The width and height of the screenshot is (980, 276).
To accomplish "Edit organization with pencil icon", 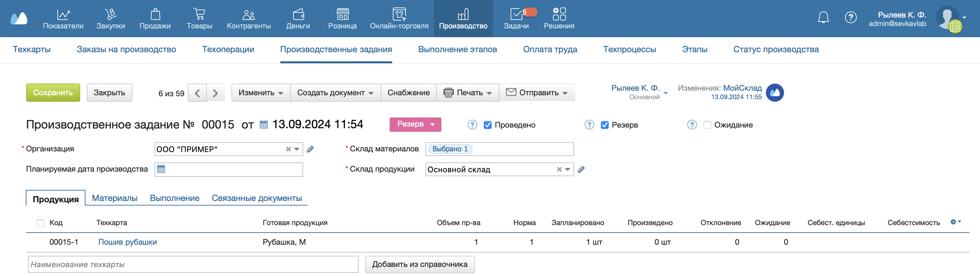I will [310, 149].
